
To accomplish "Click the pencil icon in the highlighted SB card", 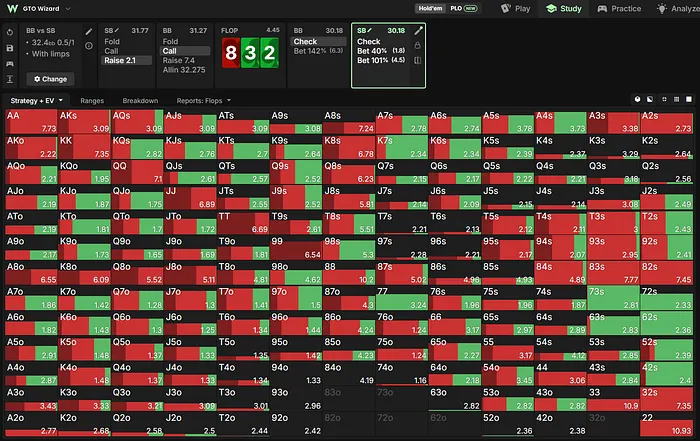I will pos(418,31).
